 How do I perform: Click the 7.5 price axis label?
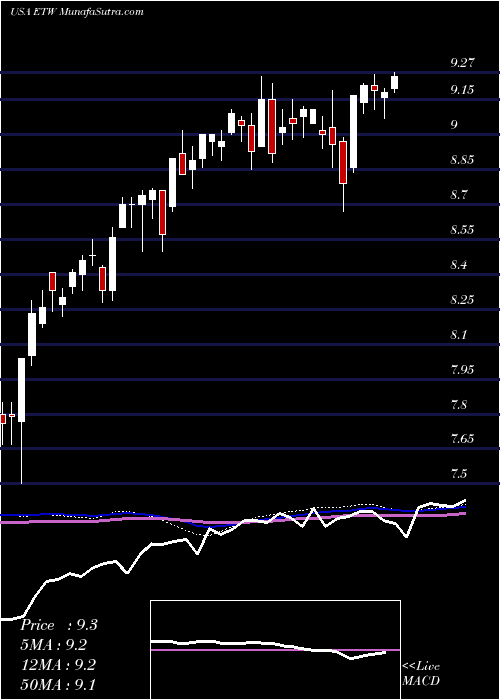(459, 473)
